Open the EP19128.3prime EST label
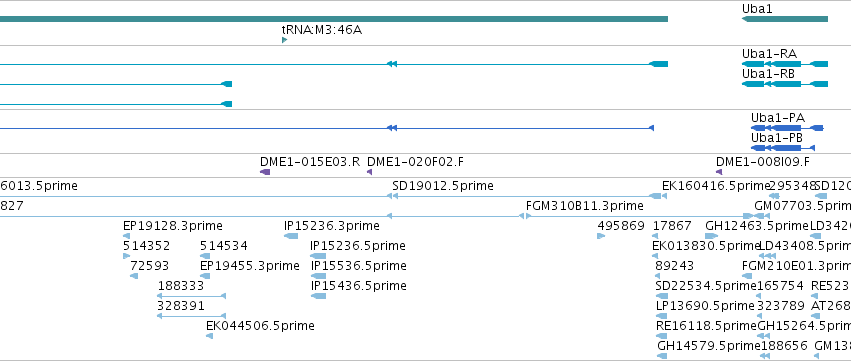 pyautogui.click(x=173, y=226)
